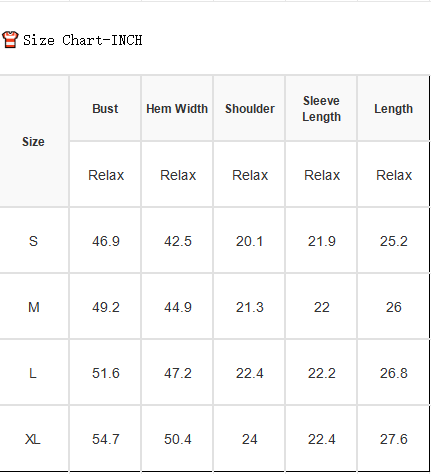Click the Relax cell under Bust
The height and width of the screenshot is (474, 431).
click(x=105, y=175)
